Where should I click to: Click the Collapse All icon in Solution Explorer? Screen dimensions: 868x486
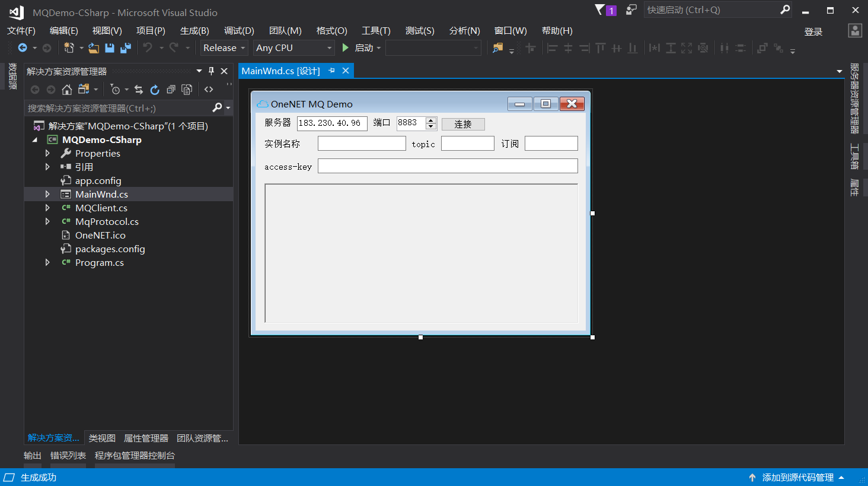pyautogui.click(x=171, y=90)
